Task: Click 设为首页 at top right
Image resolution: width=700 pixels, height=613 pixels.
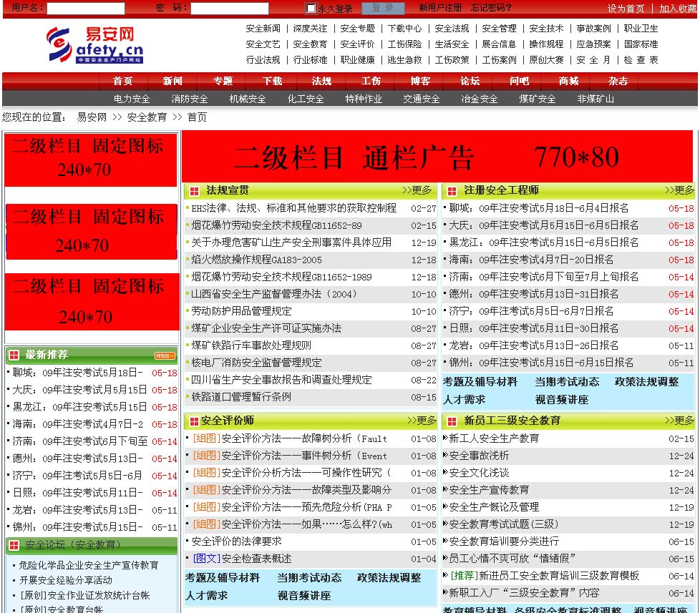Action: [x=626, y=9]
